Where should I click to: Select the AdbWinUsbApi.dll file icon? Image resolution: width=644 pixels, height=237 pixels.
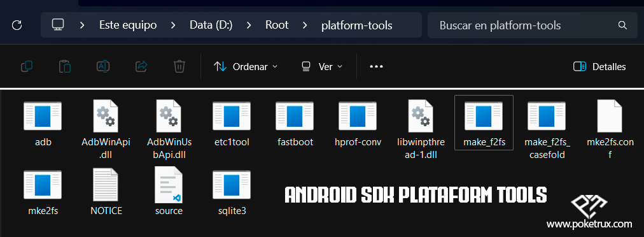coord(169,115)
